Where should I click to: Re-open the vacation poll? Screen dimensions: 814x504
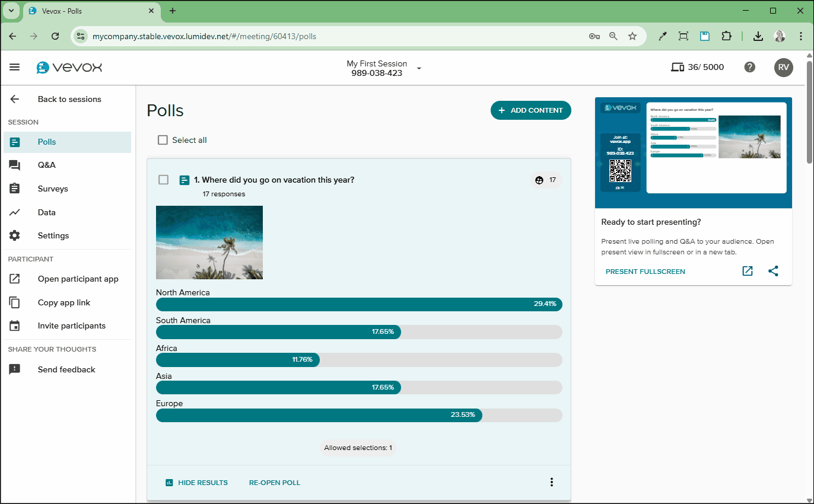(274, 483)
